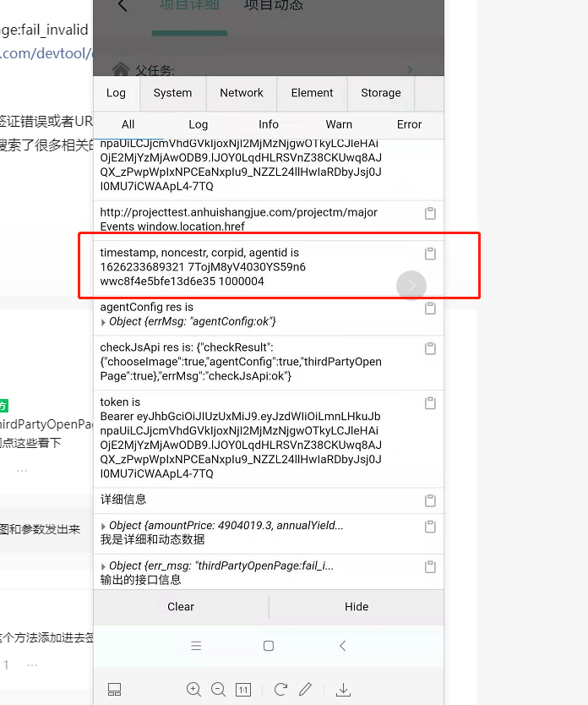Open the 项目动态 header tab
The image size is (588, 705).
(273, 5)
